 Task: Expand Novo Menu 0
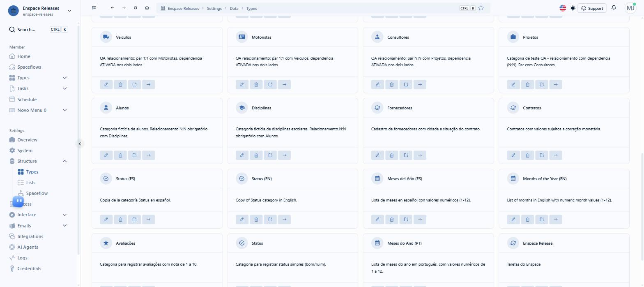(64, 110)
